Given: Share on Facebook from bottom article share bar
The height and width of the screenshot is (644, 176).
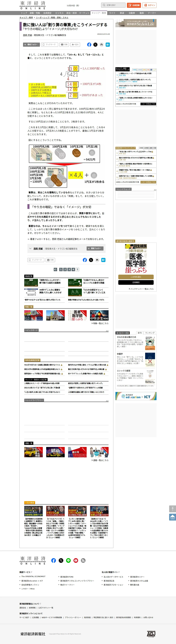Looking at the screenshot, I should (85, 260).
